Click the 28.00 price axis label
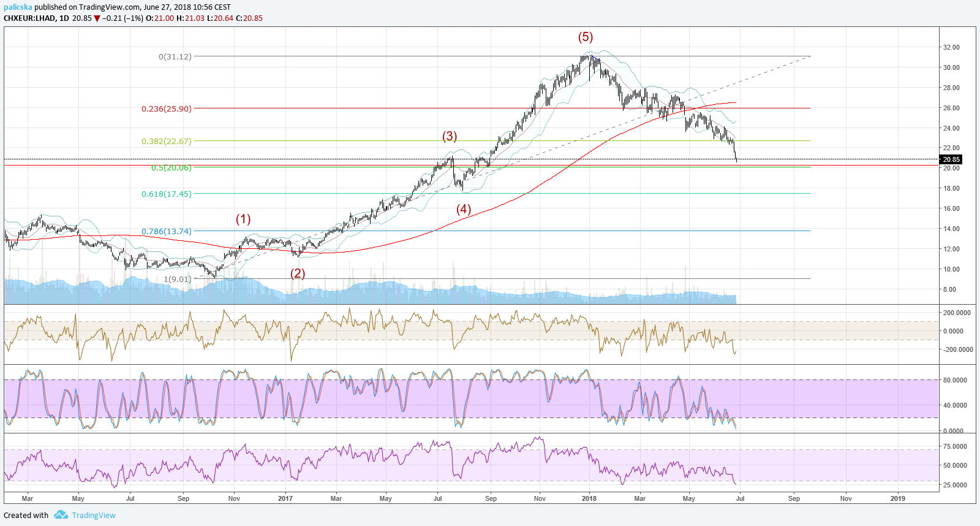Screen dimensions: 980x526 pyautogui.click(x=951, y=88)
